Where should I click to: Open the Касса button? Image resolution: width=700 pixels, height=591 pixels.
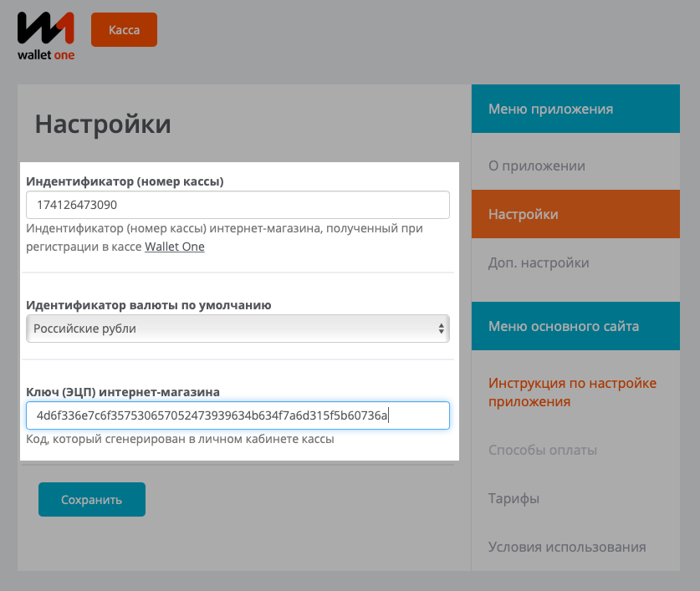124,29
